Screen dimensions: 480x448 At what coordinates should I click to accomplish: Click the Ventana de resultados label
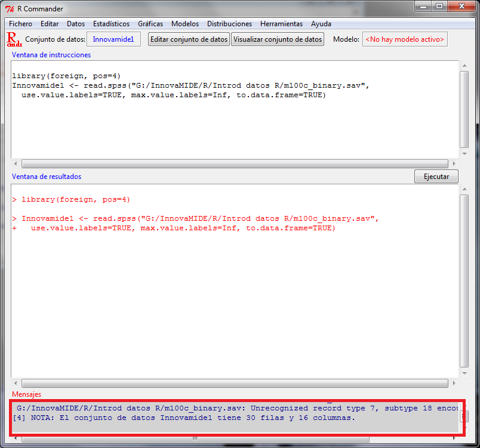click(47, 177)
